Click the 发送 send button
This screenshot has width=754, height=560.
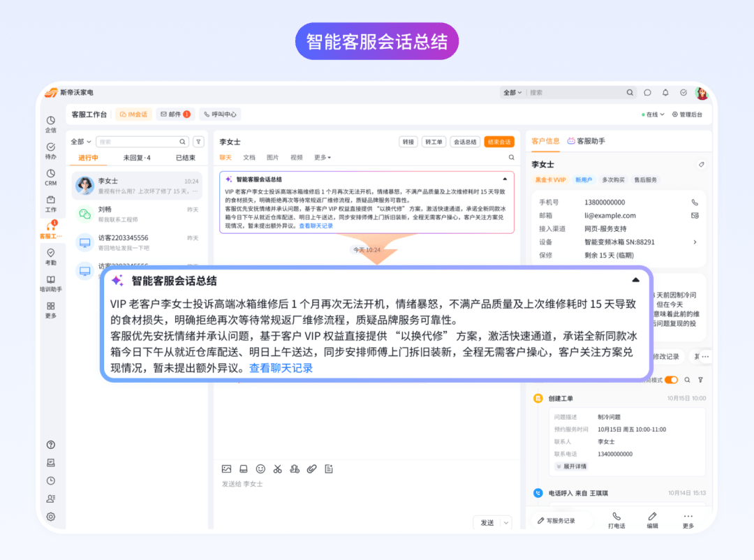click(487, 522)
